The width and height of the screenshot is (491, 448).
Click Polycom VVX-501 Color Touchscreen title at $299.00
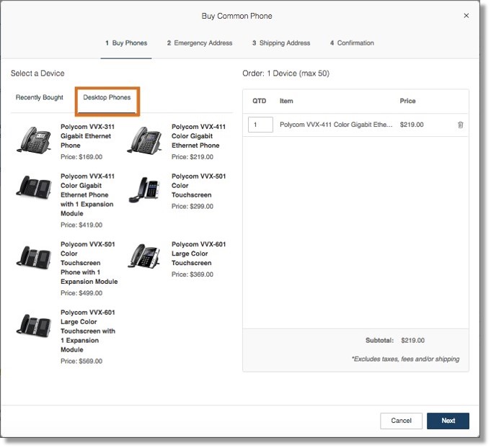pos(198,186)
